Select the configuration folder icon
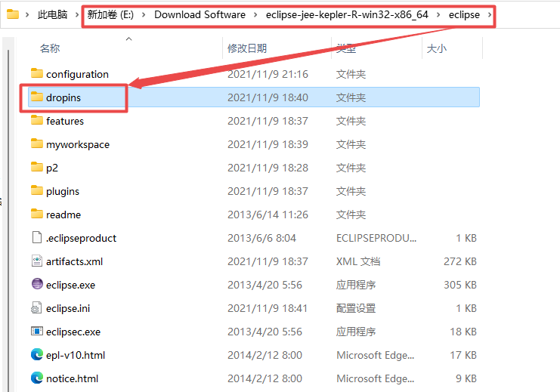The width and height of the screenshot is (560, 392). 37,73
